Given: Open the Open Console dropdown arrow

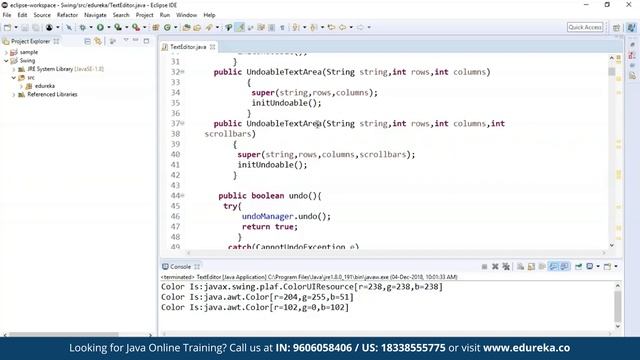Looking at the screenshot, I should point(616,267).
